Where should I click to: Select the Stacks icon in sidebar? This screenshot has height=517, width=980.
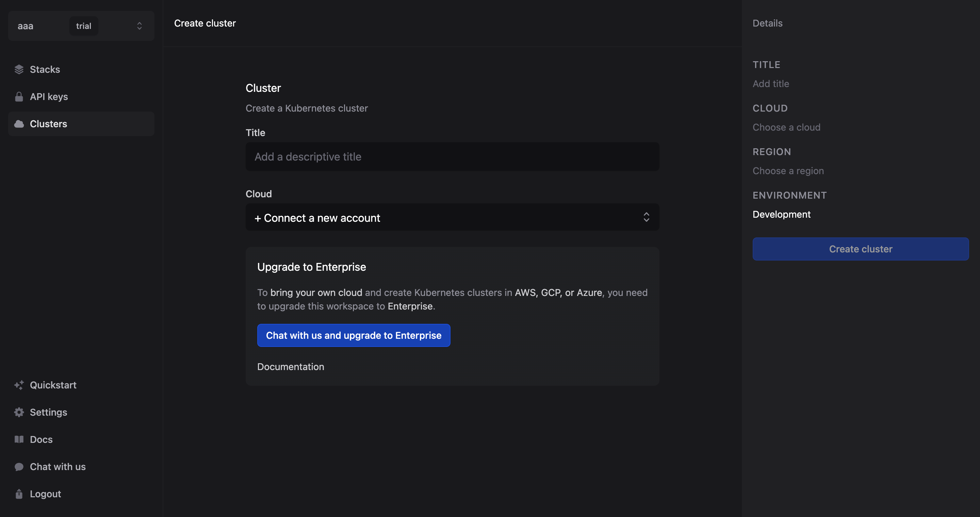19,69
